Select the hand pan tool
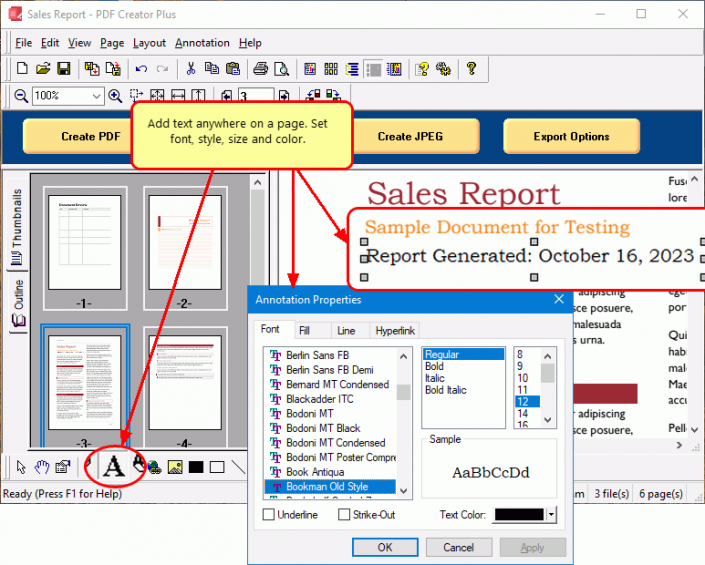 [42, 467]
